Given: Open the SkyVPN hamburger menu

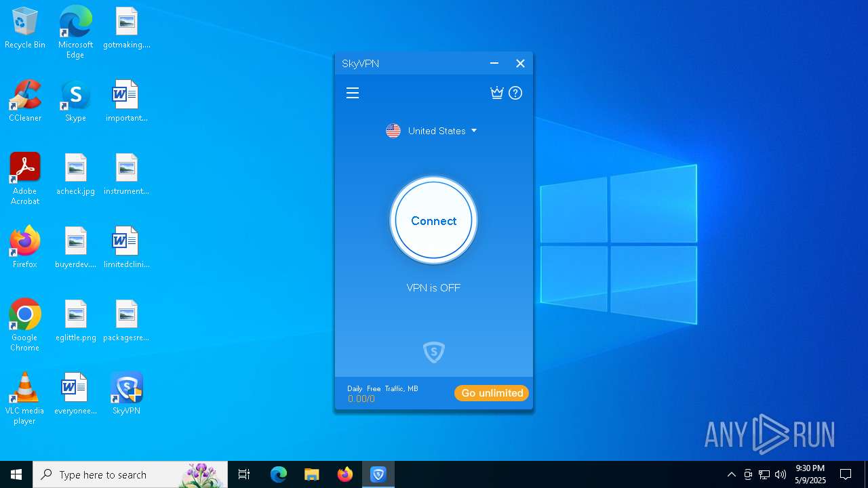Looking at the screenshot, I should pos(353,93).
